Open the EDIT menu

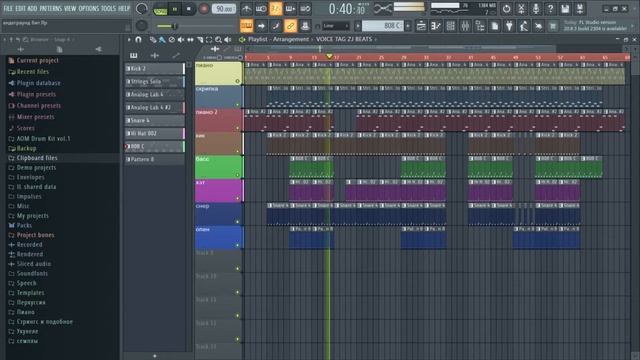point(20,9)
